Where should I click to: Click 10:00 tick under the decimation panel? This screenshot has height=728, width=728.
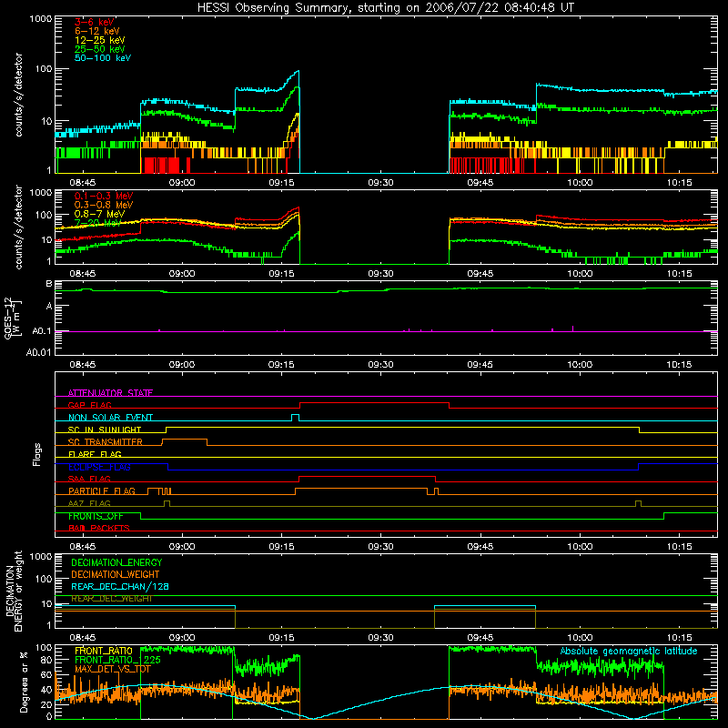tap(580, 638)
